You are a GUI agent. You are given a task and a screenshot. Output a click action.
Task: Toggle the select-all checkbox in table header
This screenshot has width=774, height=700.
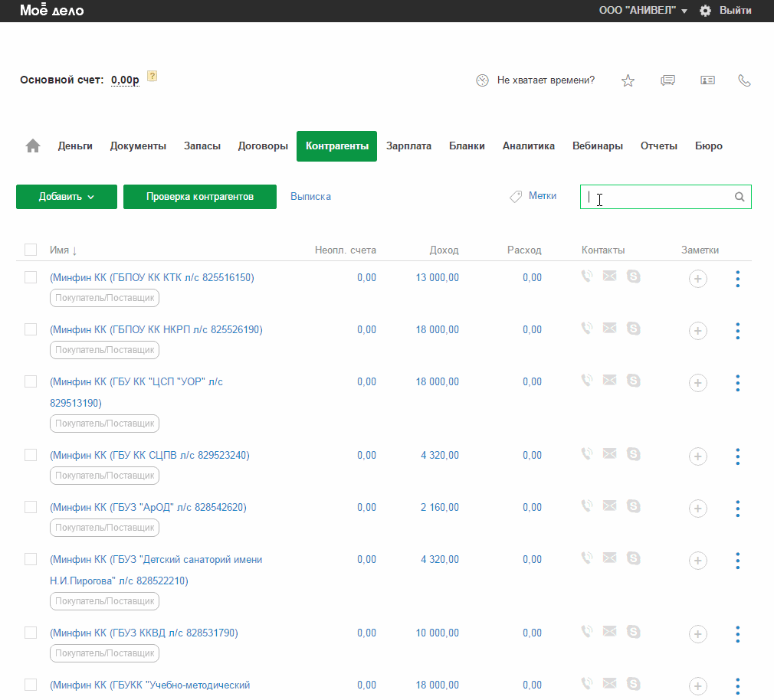[31, 250]
